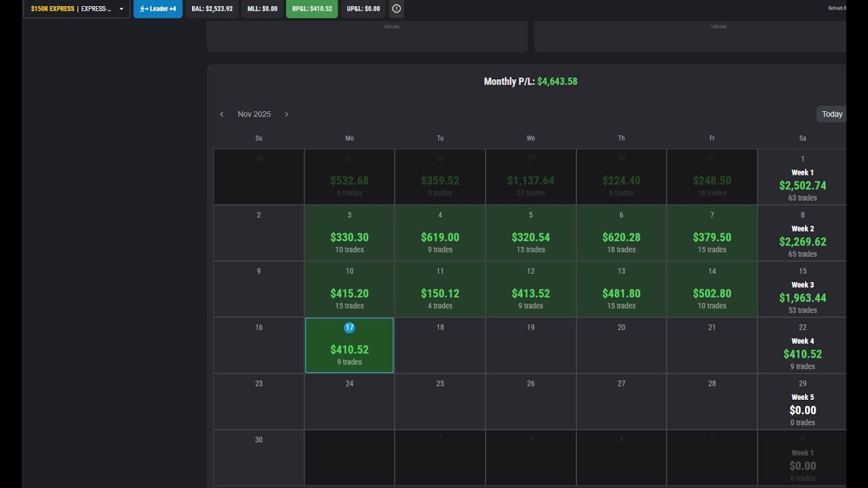Select Nov 6 cell with $620.28
Screen dimensions: 868x488
(621, 233)
